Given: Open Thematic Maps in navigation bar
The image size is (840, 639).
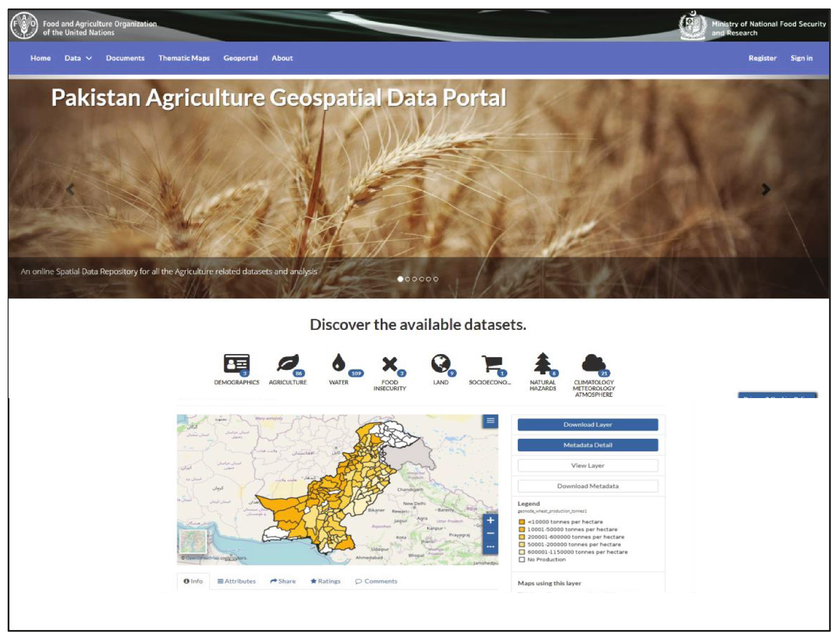Looking at the screenshot, I should (x=184, y=58).
